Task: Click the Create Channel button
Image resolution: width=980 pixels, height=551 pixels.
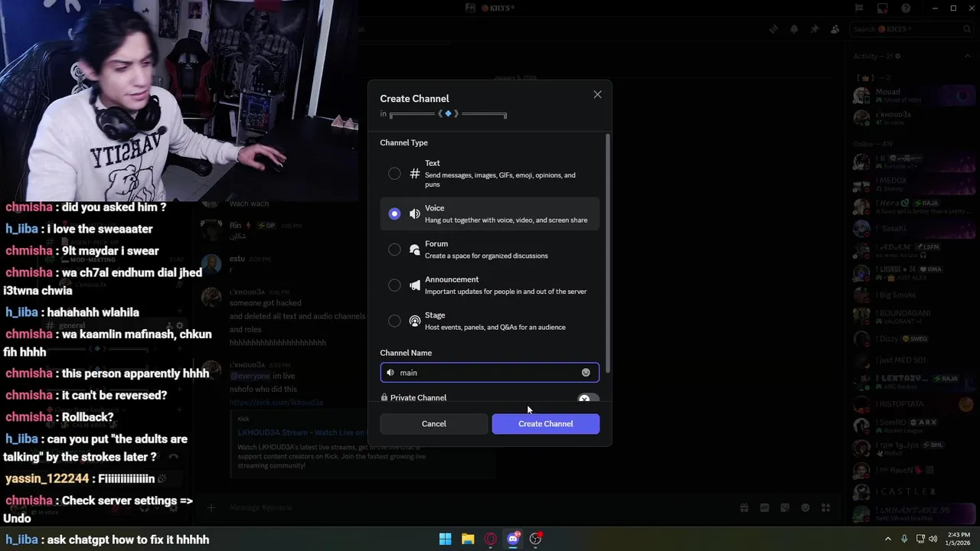Action: [x=546, y=424]
